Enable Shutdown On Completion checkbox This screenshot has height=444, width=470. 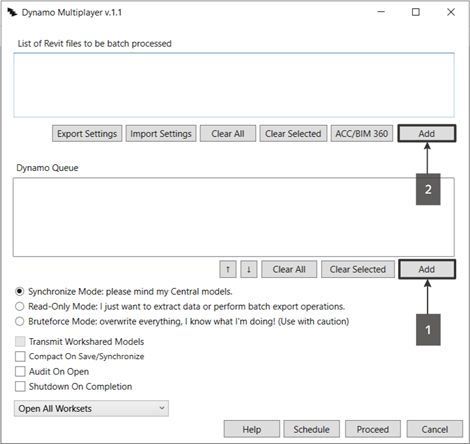click(x=20, y=386)
